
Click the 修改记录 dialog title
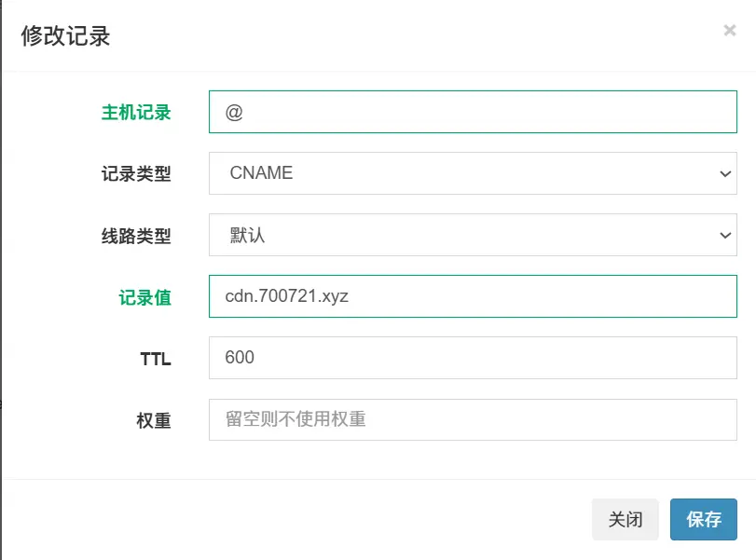point(65,36)
